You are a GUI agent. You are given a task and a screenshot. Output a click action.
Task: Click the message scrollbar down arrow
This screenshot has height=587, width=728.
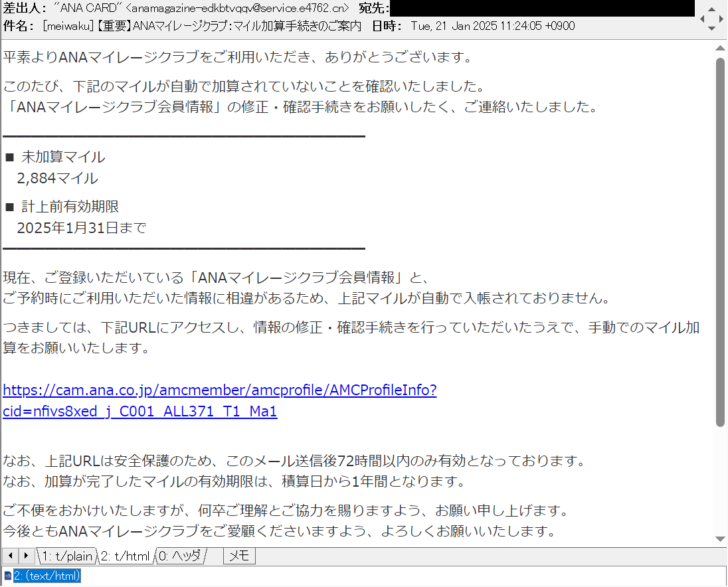[720, 539]
